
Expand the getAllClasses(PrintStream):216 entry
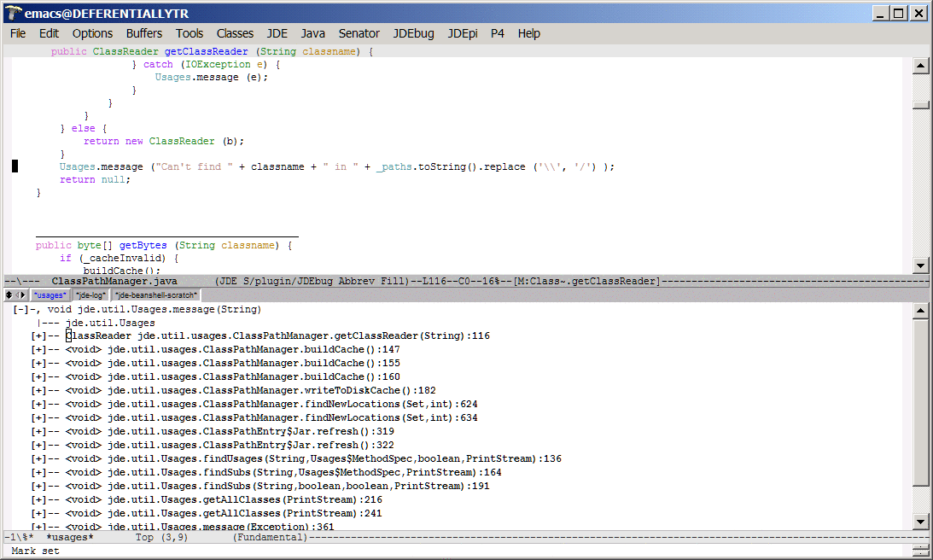38,500
